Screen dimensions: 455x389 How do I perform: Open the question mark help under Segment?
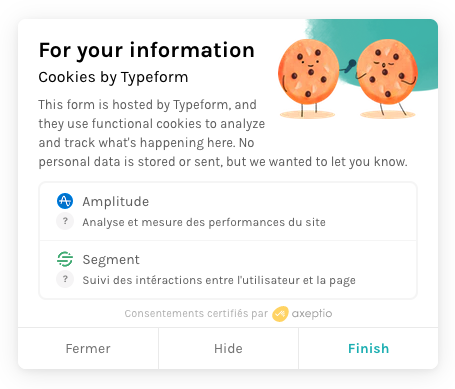[65, 279]
